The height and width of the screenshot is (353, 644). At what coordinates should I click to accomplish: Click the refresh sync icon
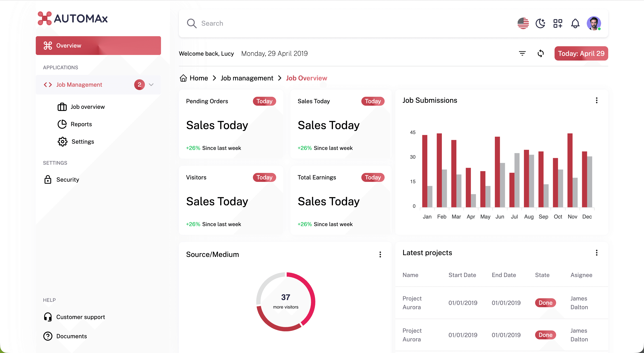(540, 53)
